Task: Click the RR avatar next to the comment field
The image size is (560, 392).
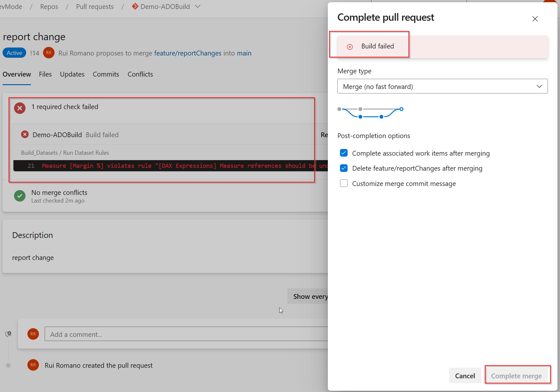Action: tap(33, 334)
